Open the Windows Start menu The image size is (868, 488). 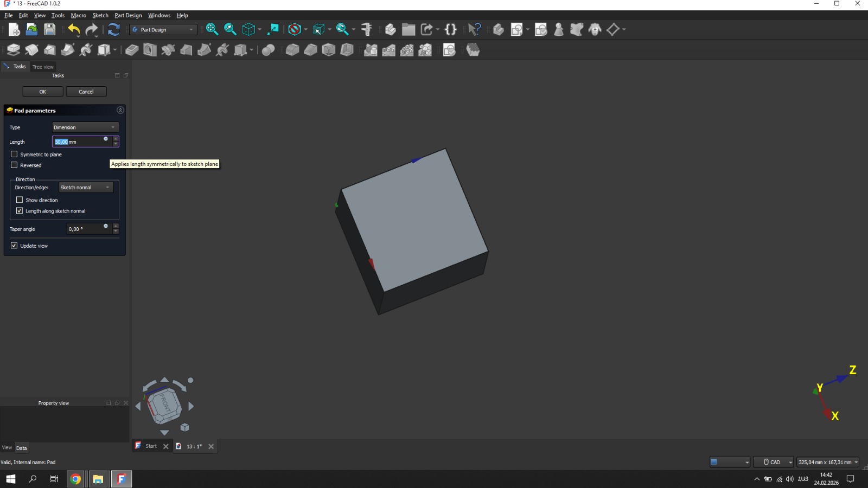point(11,479)
